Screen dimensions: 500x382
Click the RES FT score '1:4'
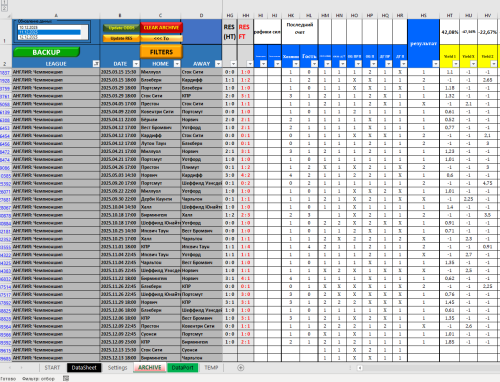point(245,247)
